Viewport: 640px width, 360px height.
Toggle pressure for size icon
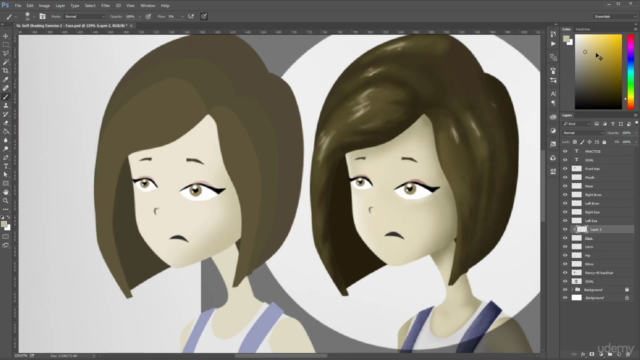(204, 16)
